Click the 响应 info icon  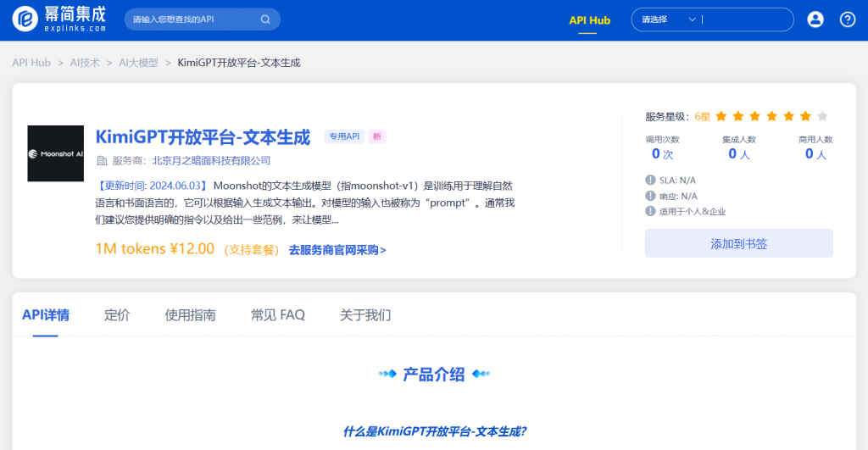point(650,196)
